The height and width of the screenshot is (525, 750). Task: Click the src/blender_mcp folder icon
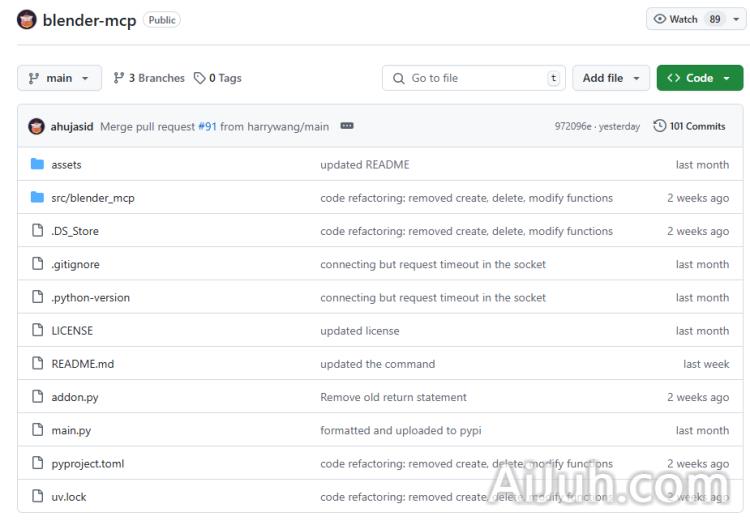point(38,197)
